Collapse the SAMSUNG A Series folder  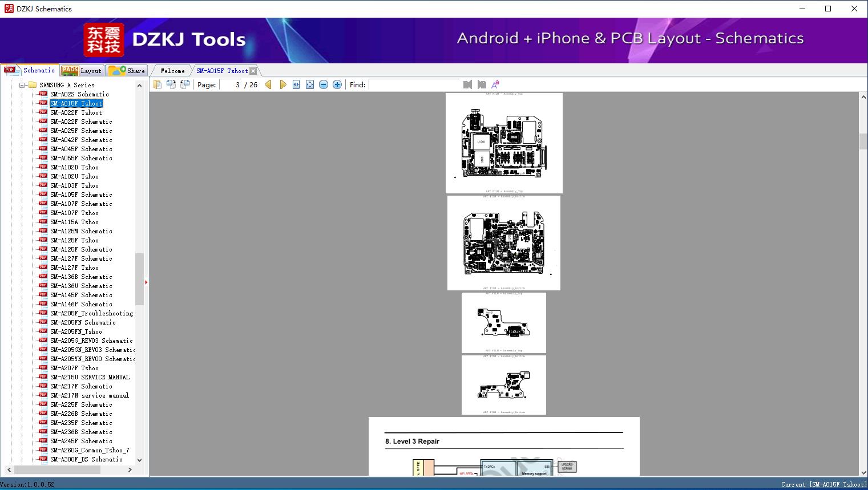22,85
